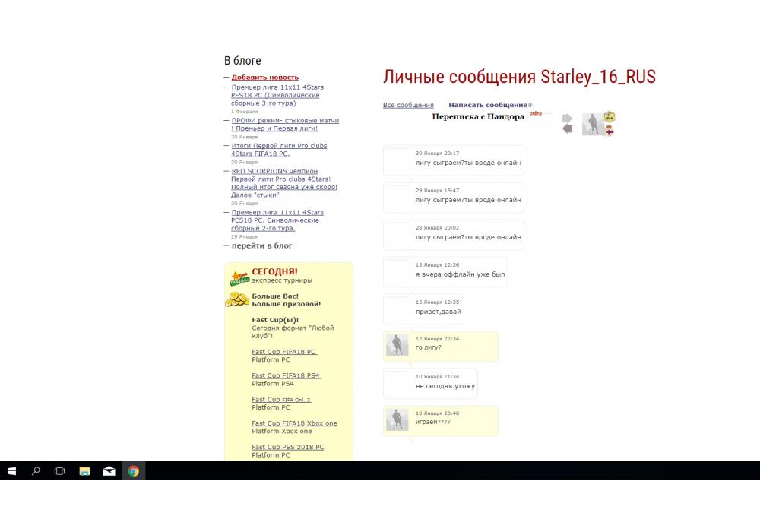The width and height of the screenshot is (760, 532).
Task: Open Fast Cup FIFA18 PC tournament
Action: (x=284, y=352)
